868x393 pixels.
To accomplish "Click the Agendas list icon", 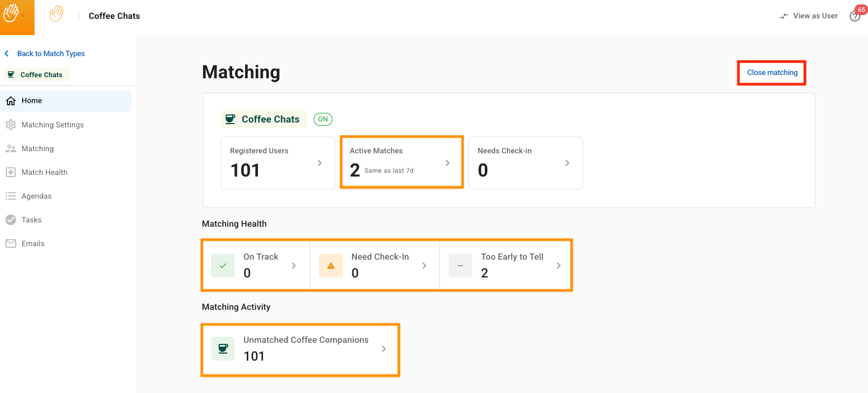I will 11,196.
